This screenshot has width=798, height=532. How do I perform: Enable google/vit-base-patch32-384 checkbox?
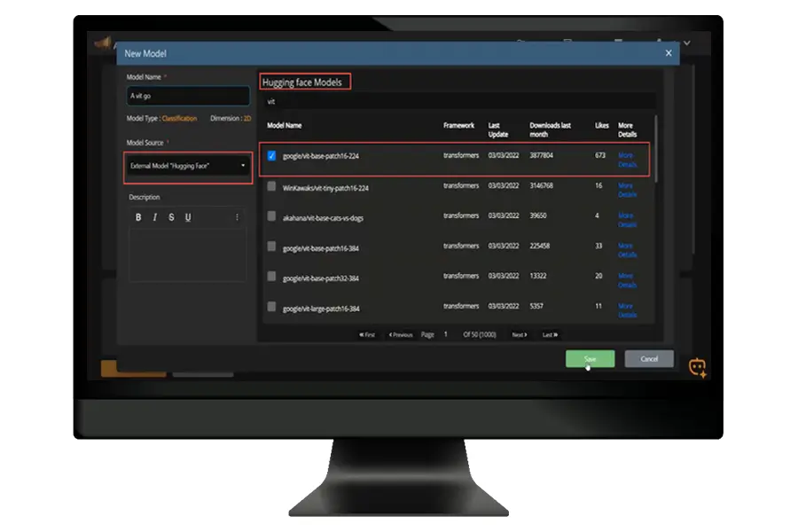[x=272, y=277]
